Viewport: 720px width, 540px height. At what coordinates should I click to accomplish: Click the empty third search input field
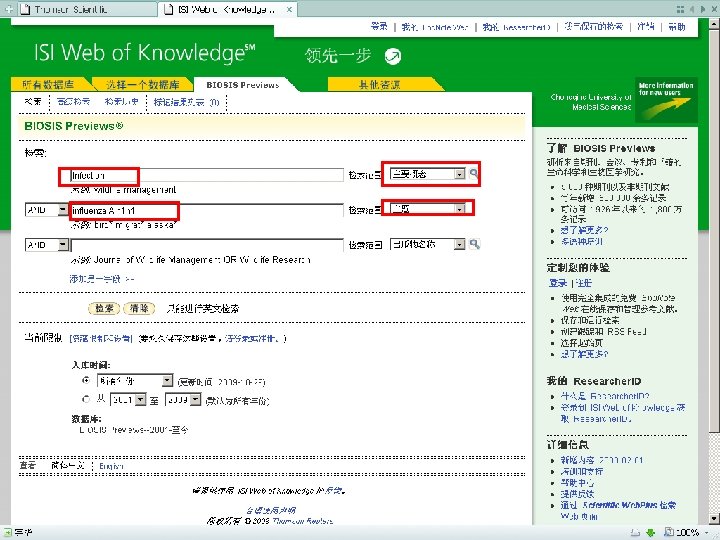click(x=207, y=245)
